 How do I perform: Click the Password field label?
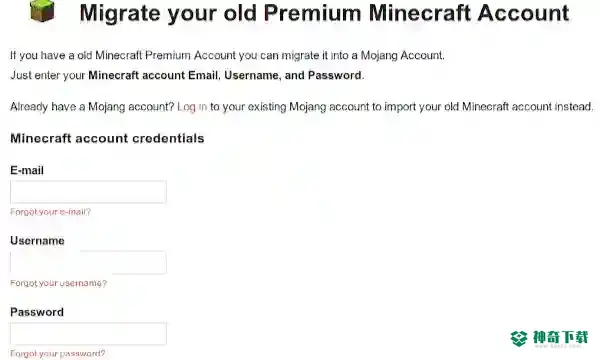(x=37, y=312)
